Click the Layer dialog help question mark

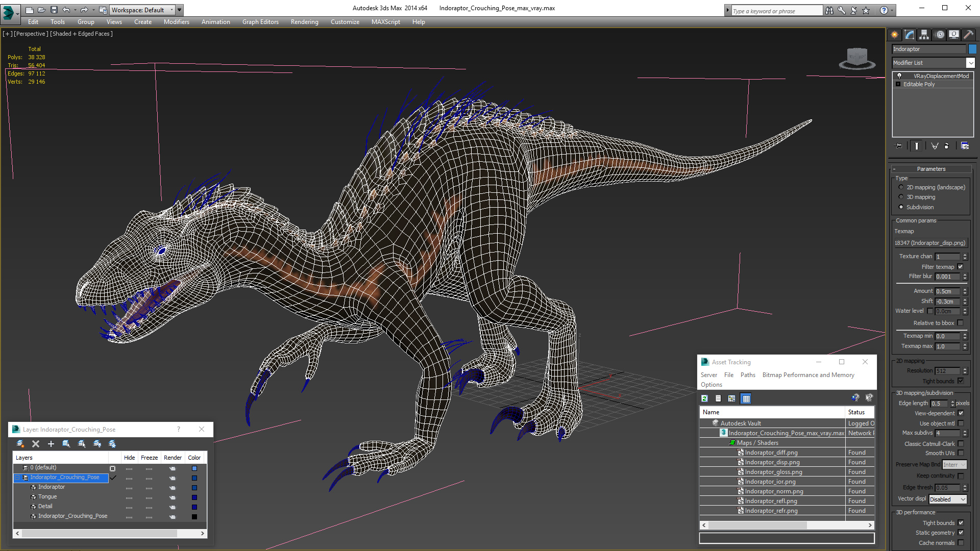tap(179, 429)
